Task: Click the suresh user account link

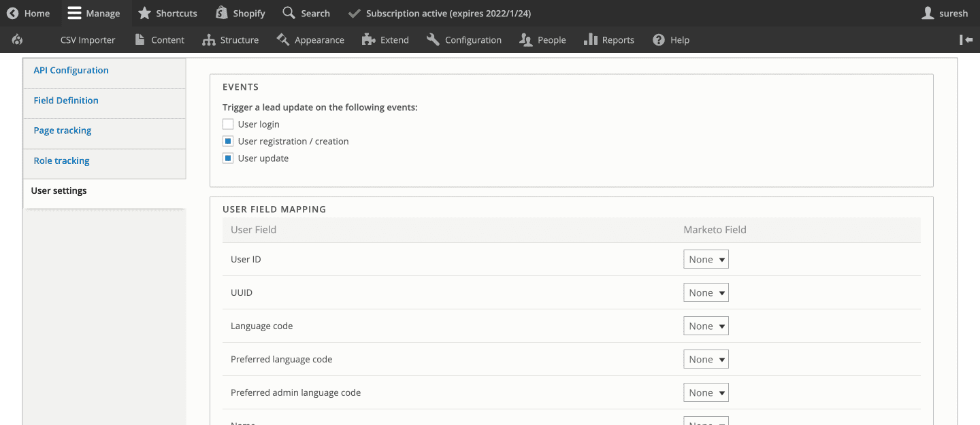Action: (x=945, y=14)
